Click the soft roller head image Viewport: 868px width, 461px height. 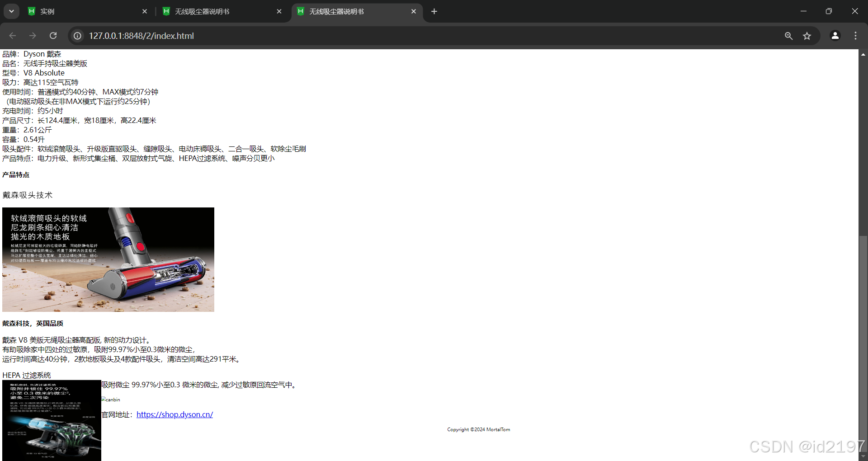pos(108,259)
